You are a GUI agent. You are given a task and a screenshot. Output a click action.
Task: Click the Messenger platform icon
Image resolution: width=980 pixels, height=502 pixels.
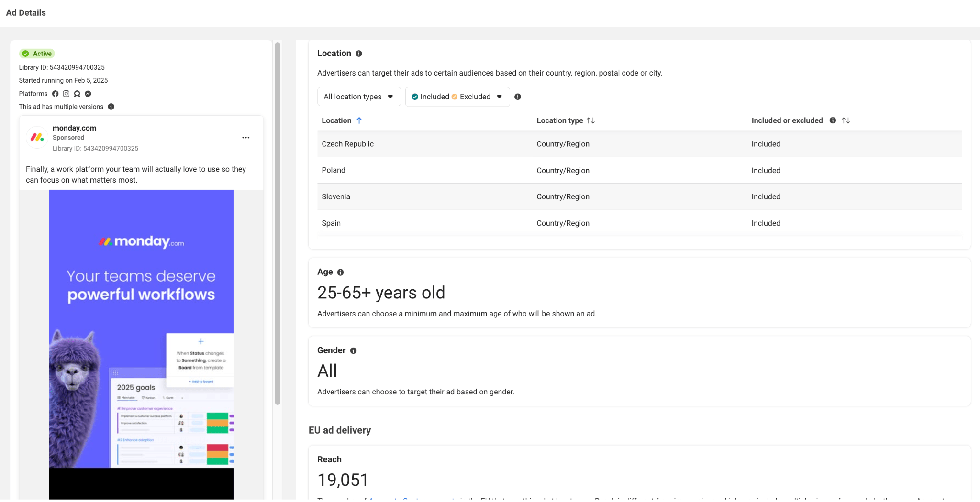click(88, 94)
